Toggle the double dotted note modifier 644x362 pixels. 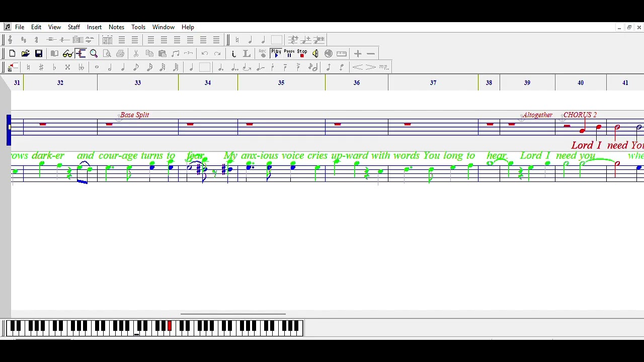point(234,67)
